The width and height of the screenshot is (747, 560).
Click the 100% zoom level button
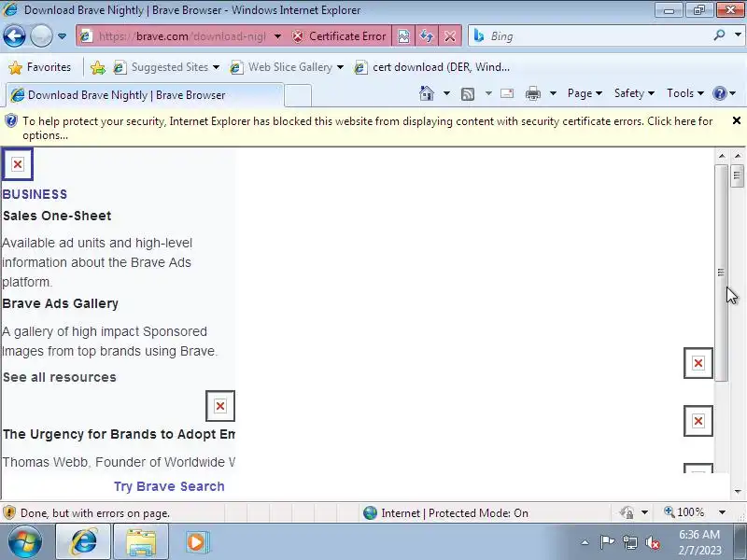pyautogui.click(x=684, y=512)
